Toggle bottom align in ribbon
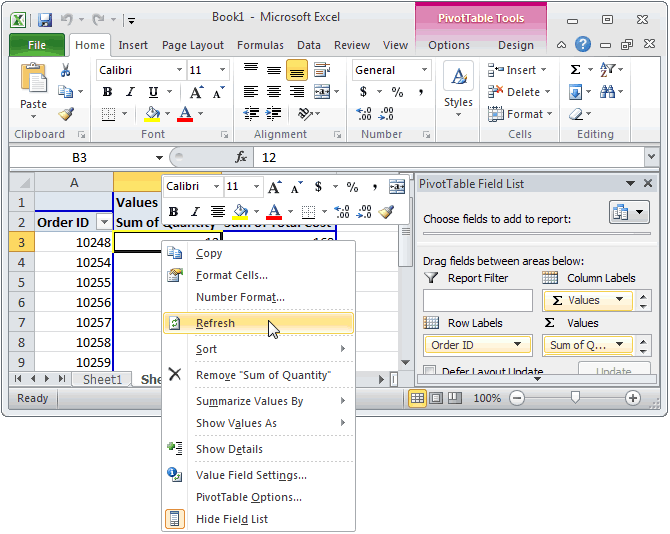This screenshot has width=670, height=534. point(297,70)
